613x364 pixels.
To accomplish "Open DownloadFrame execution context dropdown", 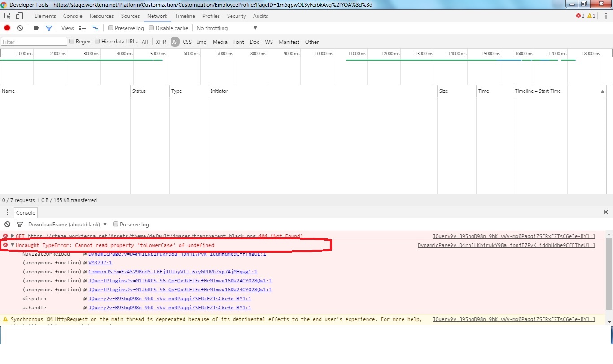I will click(x=67, y=224).
